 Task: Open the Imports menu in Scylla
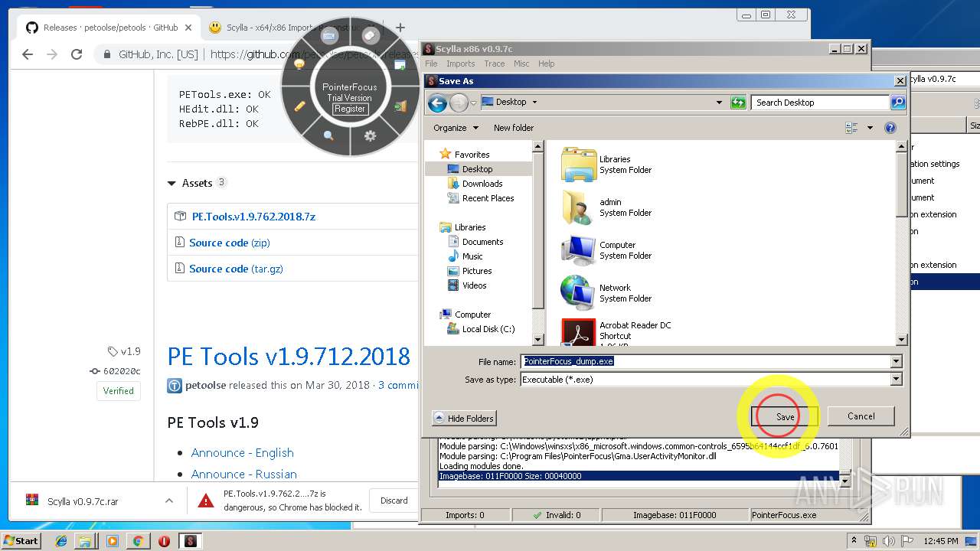click(x=461, y=64)
